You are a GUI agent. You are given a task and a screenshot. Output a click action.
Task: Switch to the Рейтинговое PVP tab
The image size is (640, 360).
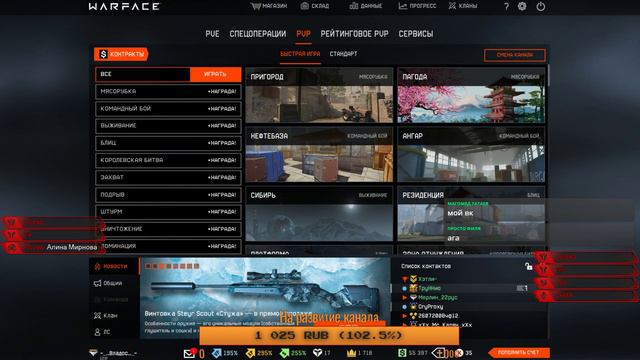pos(354,34)
